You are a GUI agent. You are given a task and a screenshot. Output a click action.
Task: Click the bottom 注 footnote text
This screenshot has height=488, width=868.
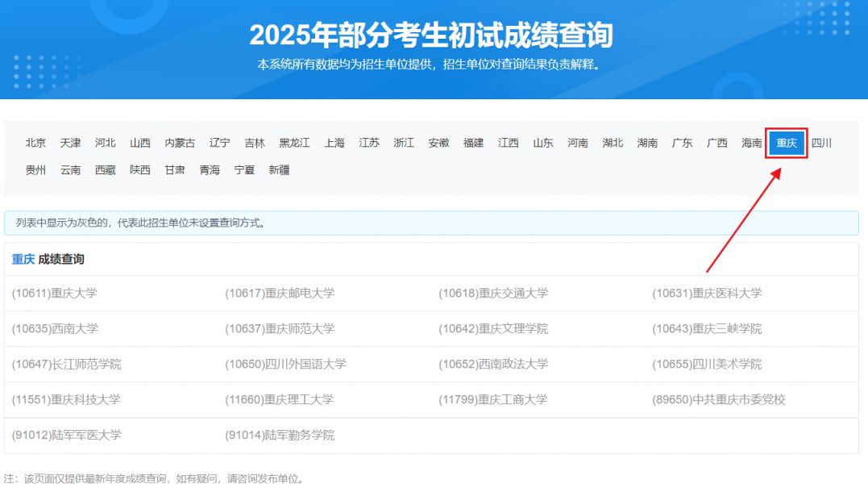tap(155, 478)
